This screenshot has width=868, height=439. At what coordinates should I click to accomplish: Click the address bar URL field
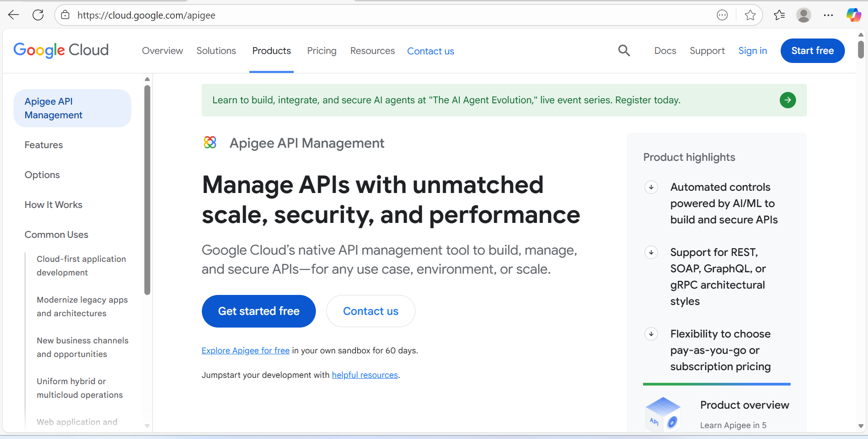(362, 15)
